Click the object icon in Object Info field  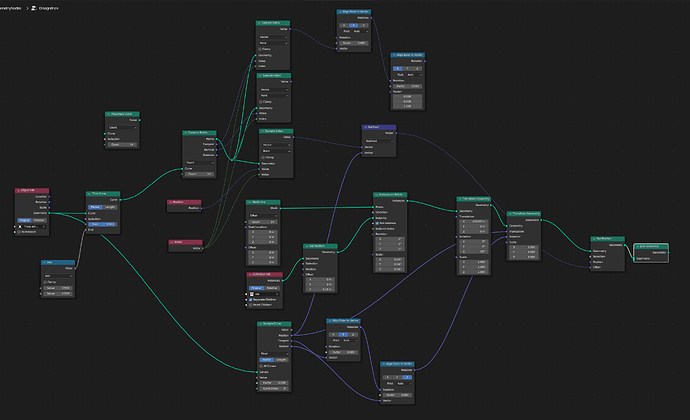pyautogui.click(x=20, y=227)
